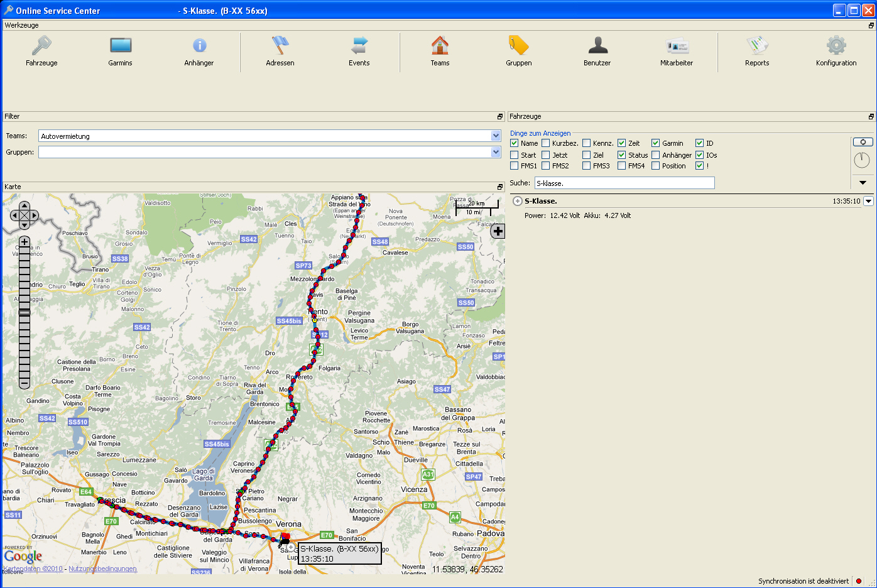Image resolution: width=877 pixels, height=588 pixels.
Task: Uncheck the IOs checkbox
Action: [x=699, y=155]
